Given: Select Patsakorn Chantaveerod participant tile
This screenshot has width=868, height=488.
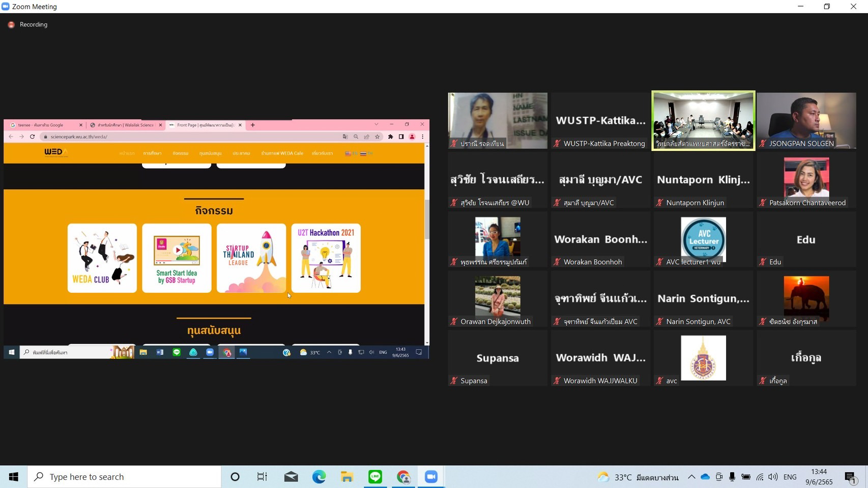Looking at the screenshot, I should pos(806,180).
